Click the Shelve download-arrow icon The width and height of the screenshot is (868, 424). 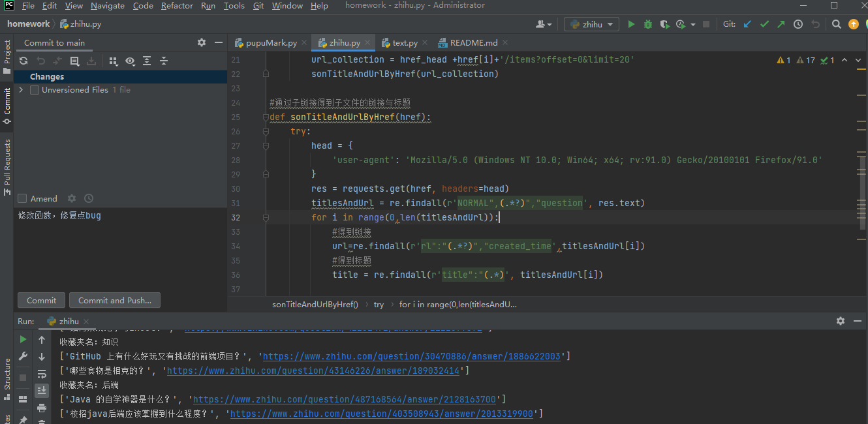[x=91, y=61]
